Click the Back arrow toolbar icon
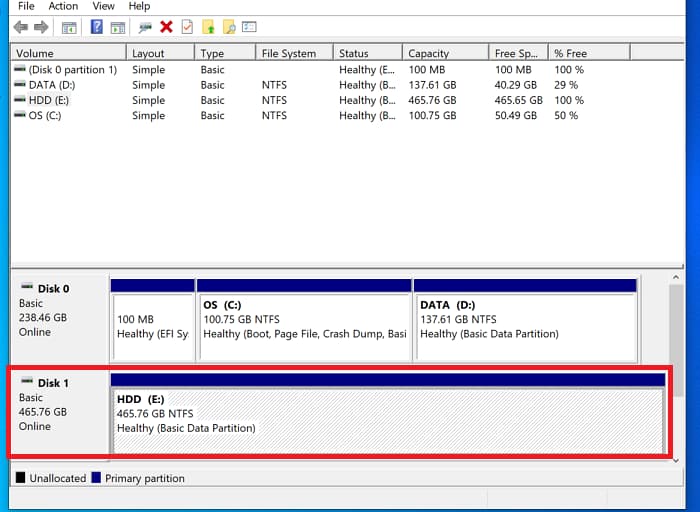The width and height of the screenshot is (700, 512). pos(20,27)
